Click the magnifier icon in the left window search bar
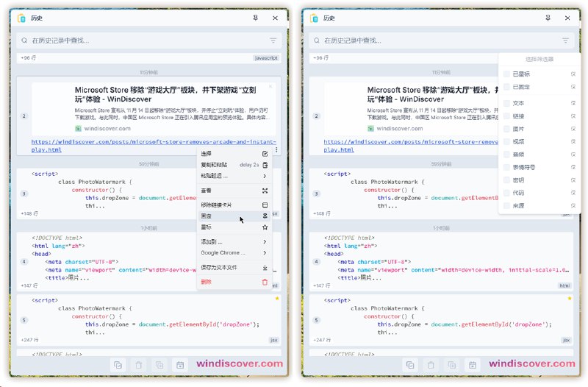 [24, 40]
